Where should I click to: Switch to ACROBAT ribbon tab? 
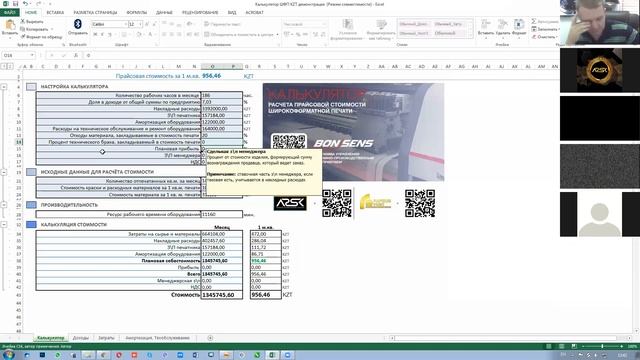[255, 12]
